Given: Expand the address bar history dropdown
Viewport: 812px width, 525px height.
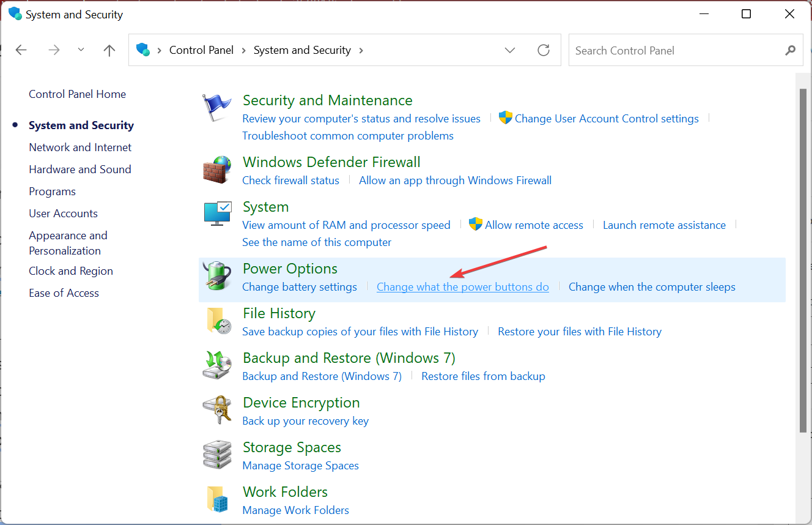Looking at the screenshot, I should (x=510, y=50).
